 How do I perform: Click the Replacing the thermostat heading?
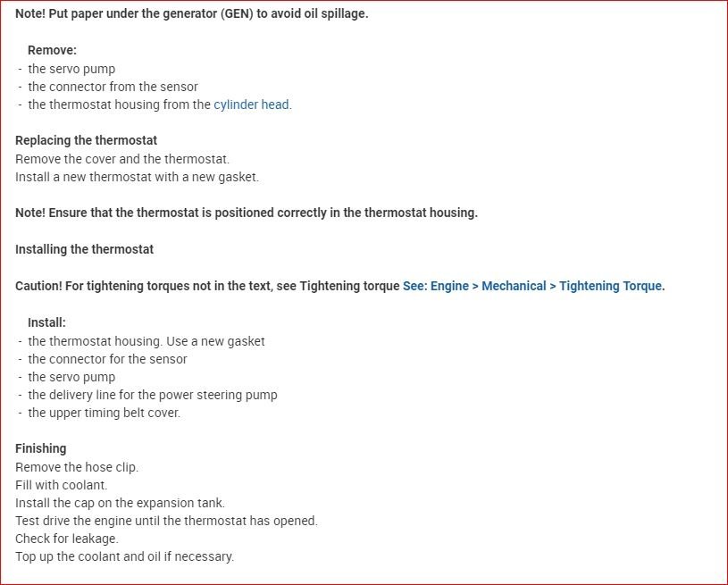(87, 141)
